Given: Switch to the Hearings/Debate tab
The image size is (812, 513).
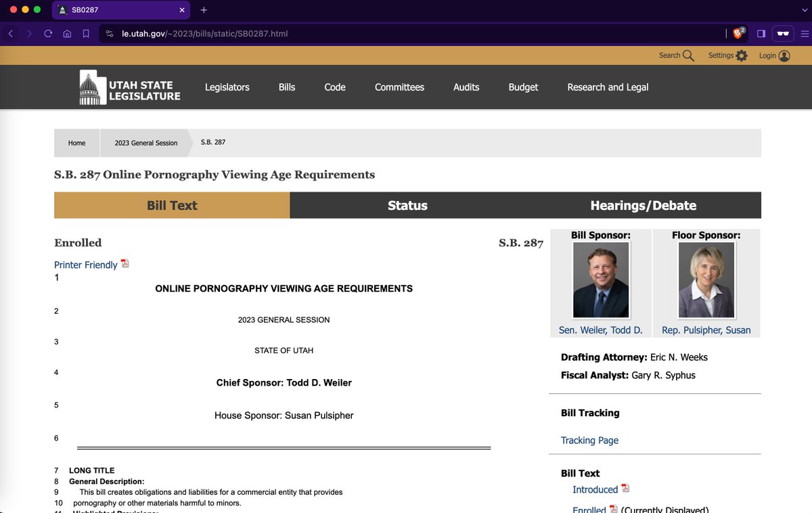Looking at the screenshot, I should click(643, 205).
